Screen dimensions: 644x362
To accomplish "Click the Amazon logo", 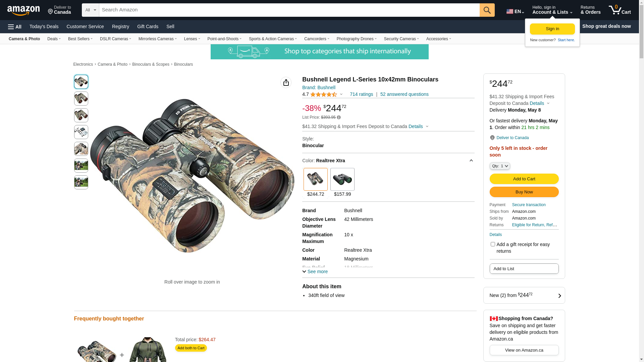I will click(23, 10).
